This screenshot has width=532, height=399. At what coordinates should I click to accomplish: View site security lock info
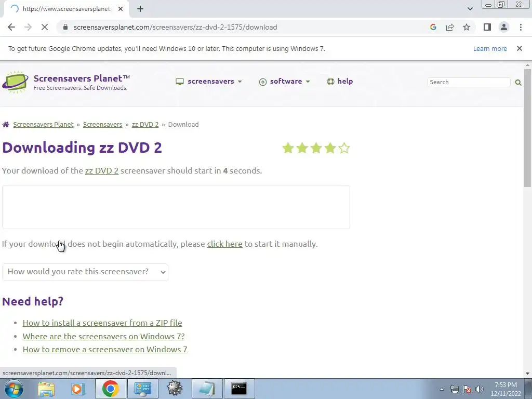65,27
